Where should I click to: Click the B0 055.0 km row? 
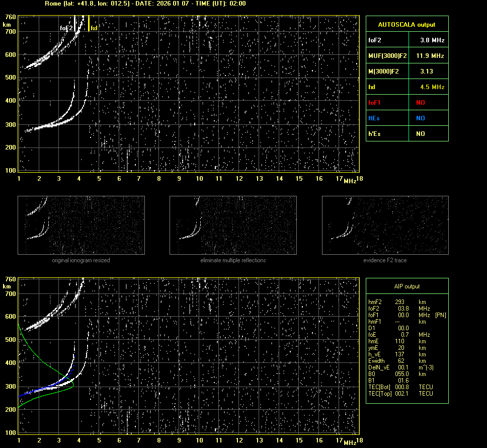tap(397, 374)
